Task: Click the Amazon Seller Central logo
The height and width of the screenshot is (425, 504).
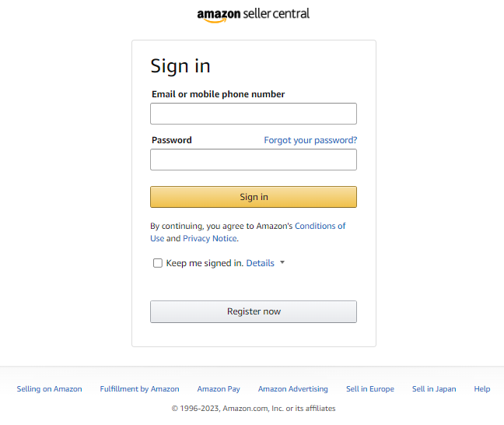Action: click(254, 15)
